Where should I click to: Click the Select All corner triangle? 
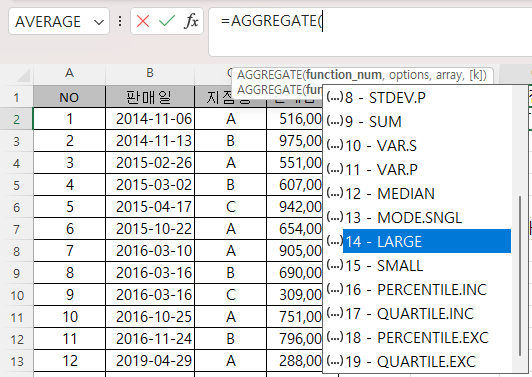point(23,76)
